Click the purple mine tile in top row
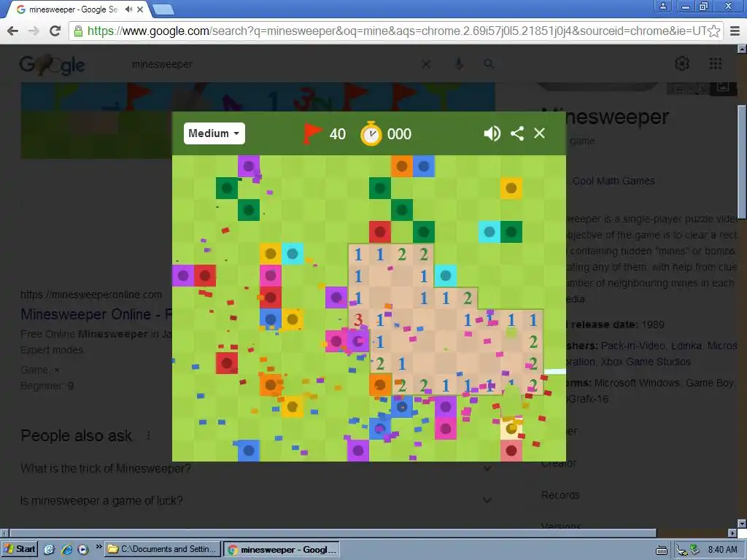747x560 pixels. (249, 166)
